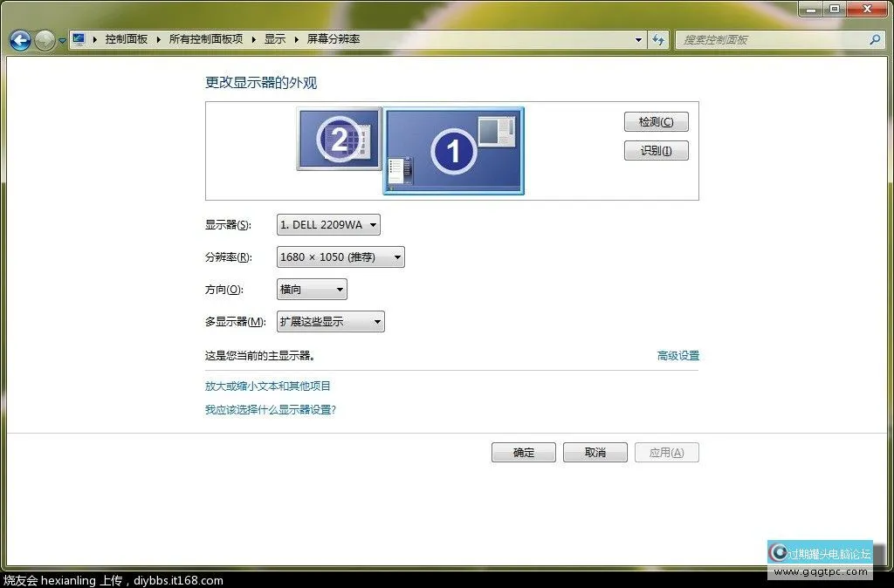
Task: Click the back navigation arrow
Action: coord(19,39)
